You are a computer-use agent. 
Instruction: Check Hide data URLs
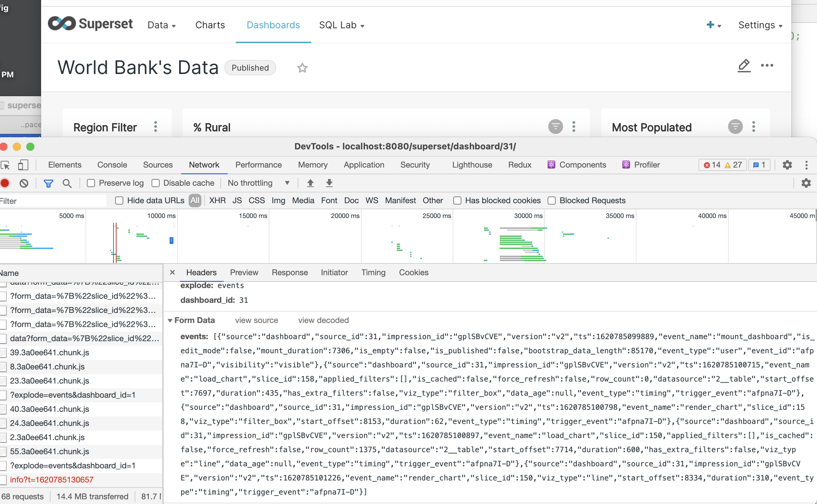pyautogui.click(x=119, y=201)
